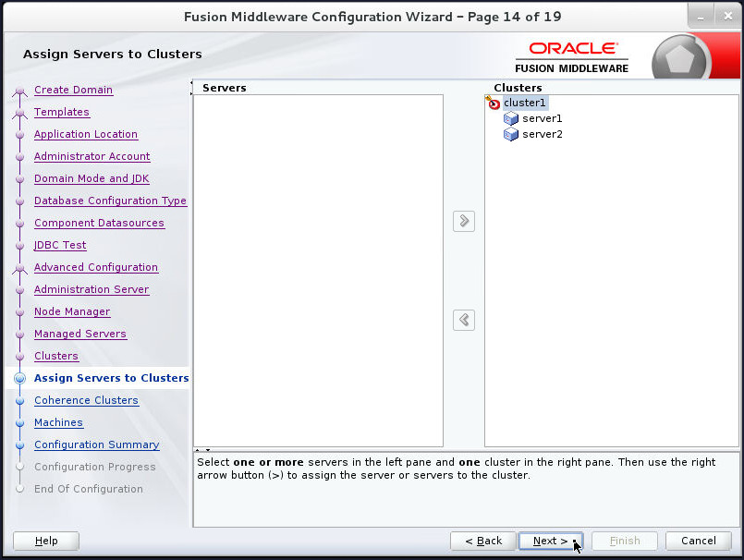Screen dimensions: 744x560
Task: Click the cluster1 cluster icon
Action: 494,103
